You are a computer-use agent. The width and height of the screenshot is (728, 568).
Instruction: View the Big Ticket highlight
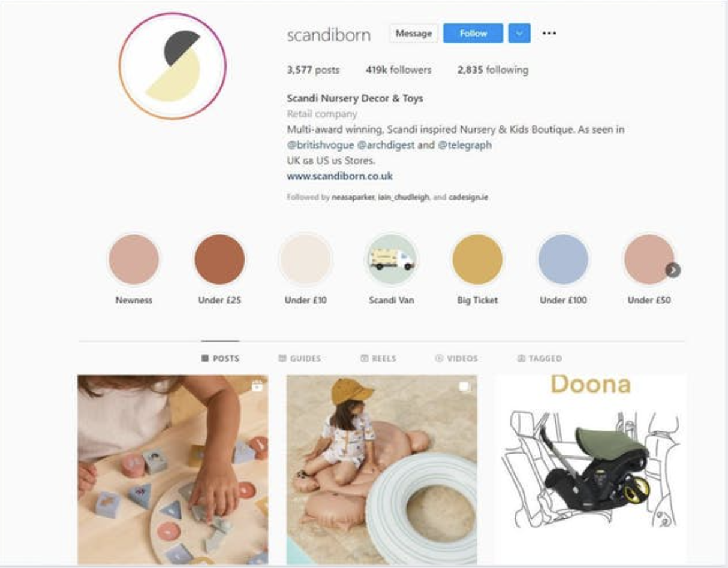pos(477,259)
